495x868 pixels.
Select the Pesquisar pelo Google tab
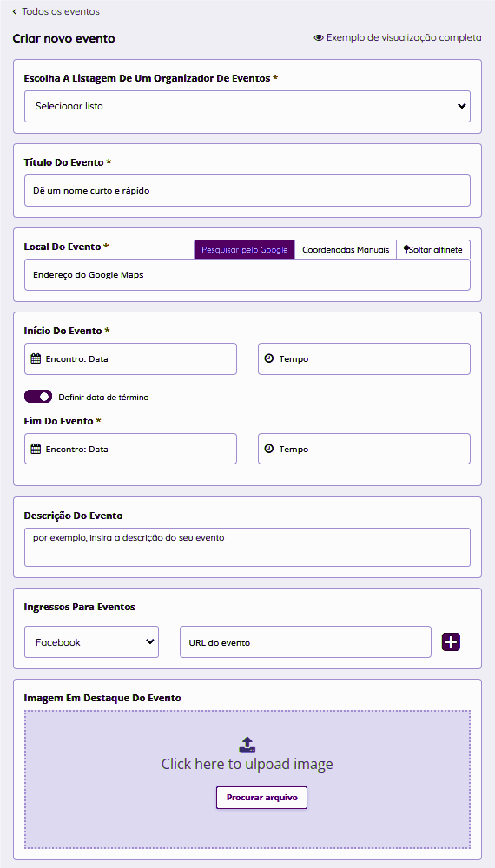[244, 250]
